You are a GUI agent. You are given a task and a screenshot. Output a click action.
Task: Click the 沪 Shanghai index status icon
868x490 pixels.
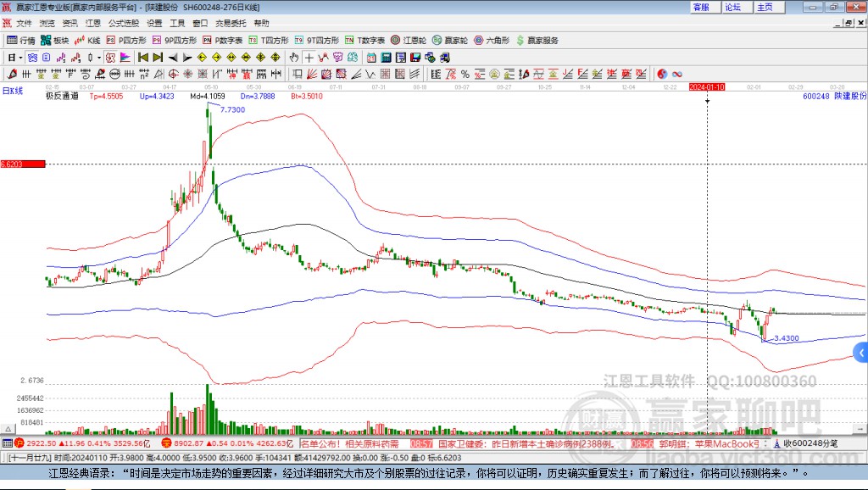pyautogui.click(x=19, y=443)
